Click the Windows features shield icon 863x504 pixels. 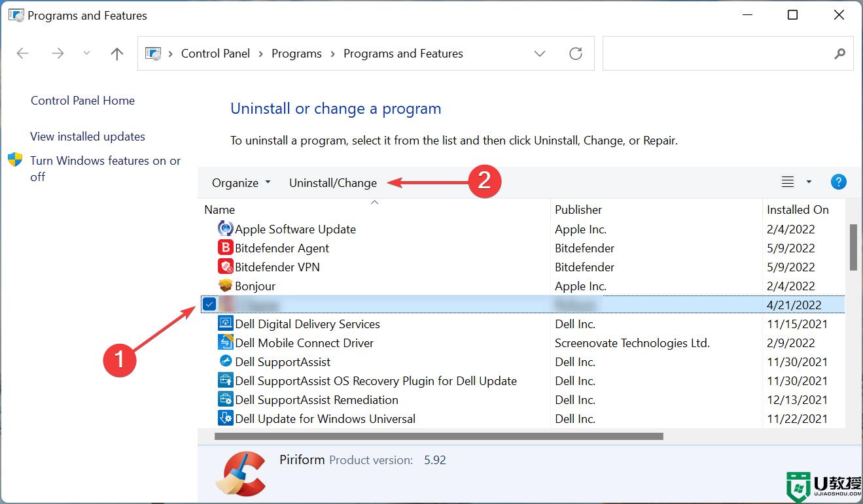[15, 160]
